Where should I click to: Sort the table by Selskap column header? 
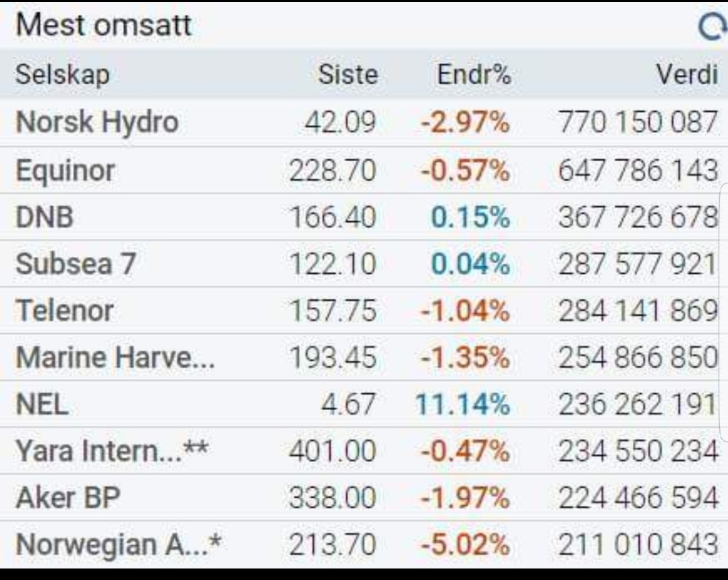62,74
